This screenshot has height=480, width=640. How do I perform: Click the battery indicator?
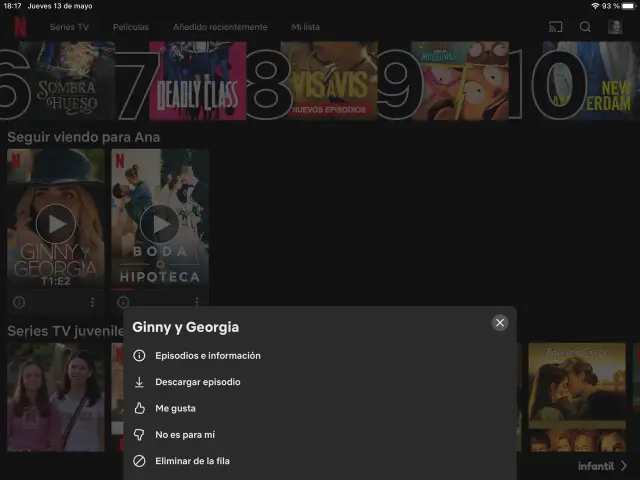[x=629, y=6]
